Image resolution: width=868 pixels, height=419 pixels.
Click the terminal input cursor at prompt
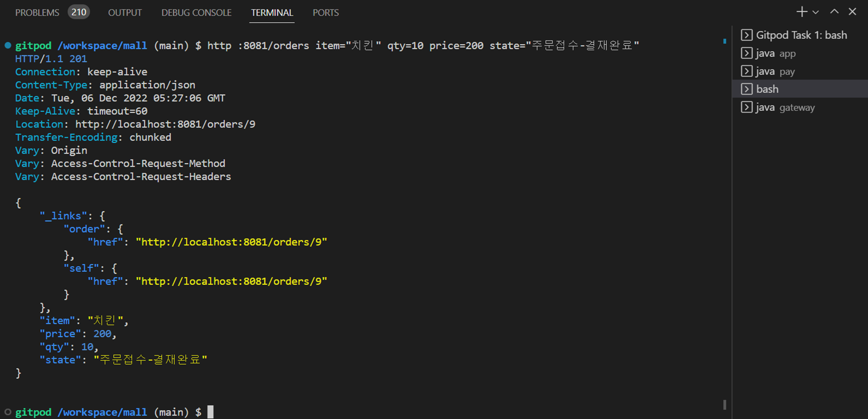[x=210, y=412]
